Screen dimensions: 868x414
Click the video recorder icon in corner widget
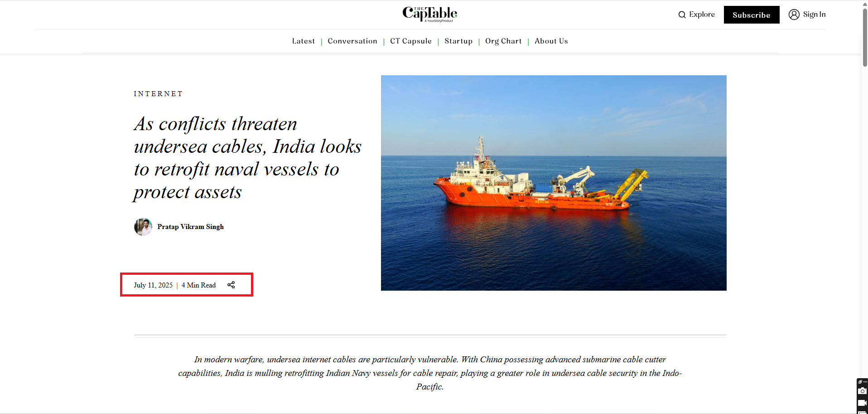point(862,403)
